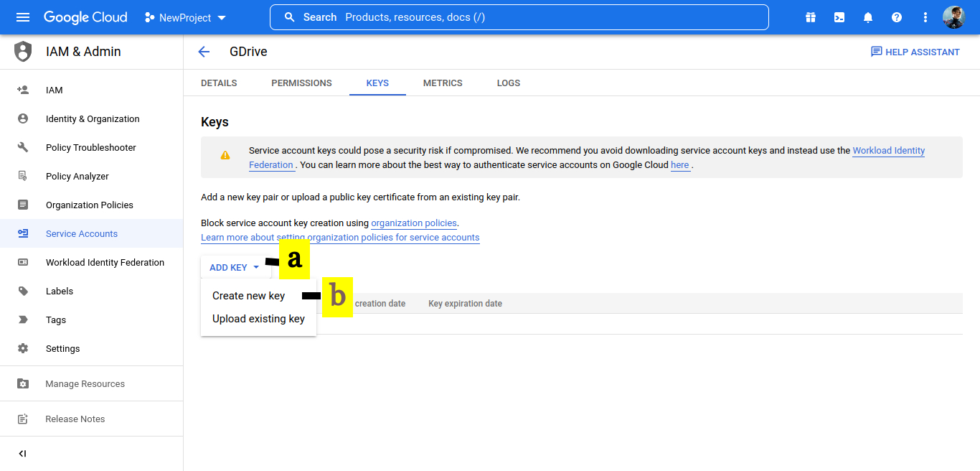Open Manage Resources in sidebar
Image resolution: width=980 pixels, height=471 pixels.
[91, 383]
